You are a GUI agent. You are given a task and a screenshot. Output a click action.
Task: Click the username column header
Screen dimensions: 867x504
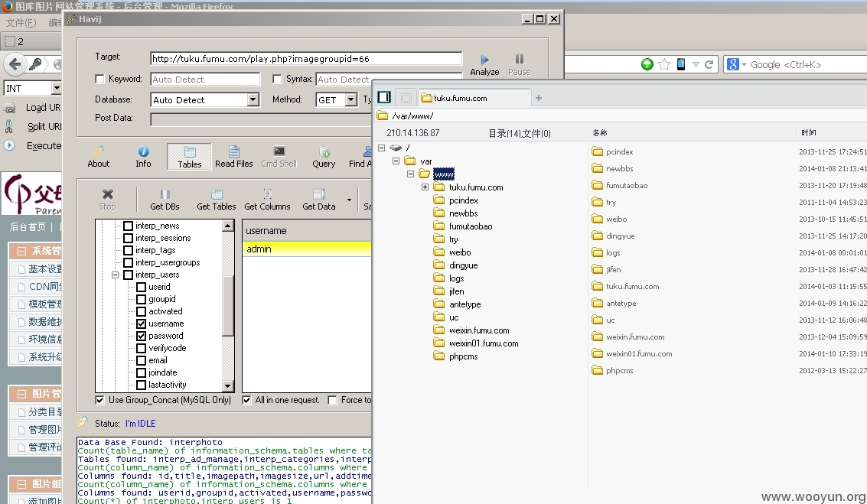[307, 230]
